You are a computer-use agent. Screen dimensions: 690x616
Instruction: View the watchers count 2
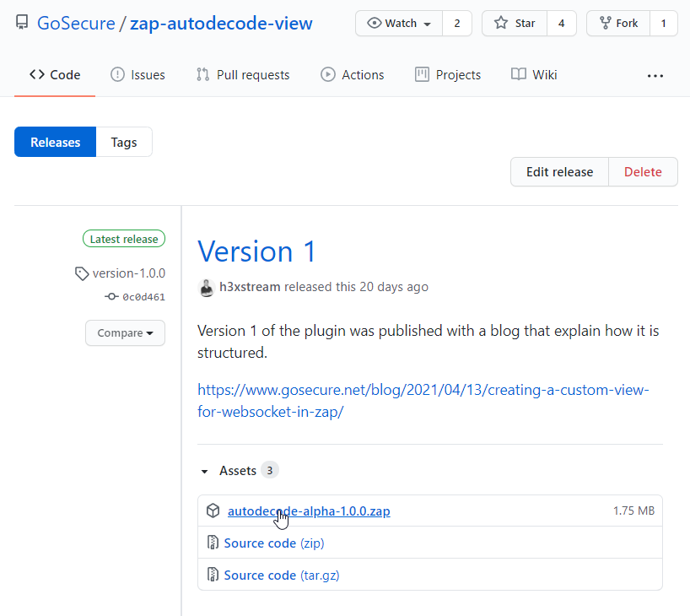[x=457, y=24]
